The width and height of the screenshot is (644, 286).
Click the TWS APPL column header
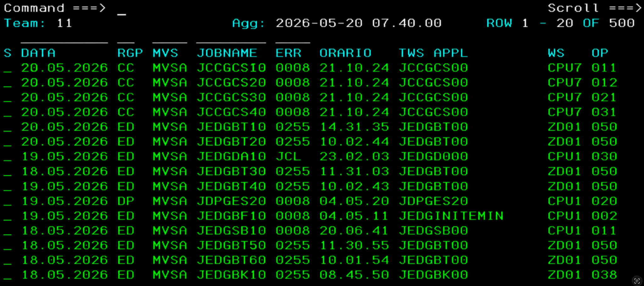tap(433, 53)
